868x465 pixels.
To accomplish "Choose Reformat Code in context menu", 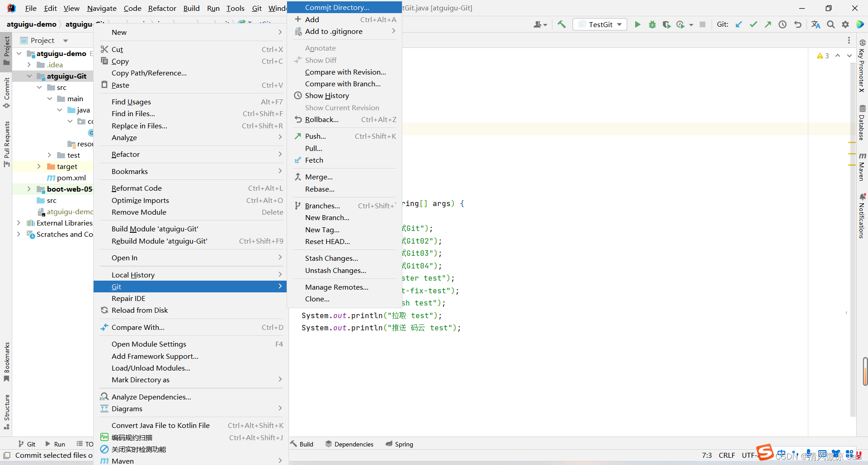I will (x=190, y=188).
